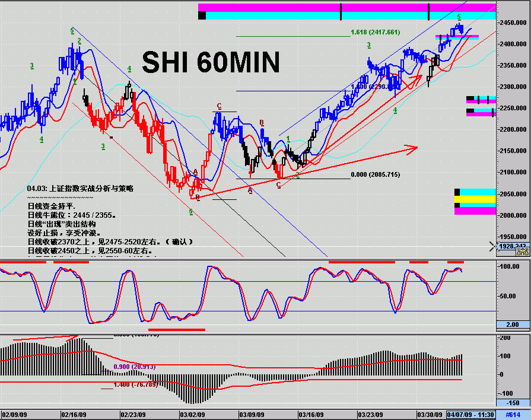Click the 1.618 (2417.661) Fibonacci label
This screenshot has height=420, width=531.
tap(375, 32)
